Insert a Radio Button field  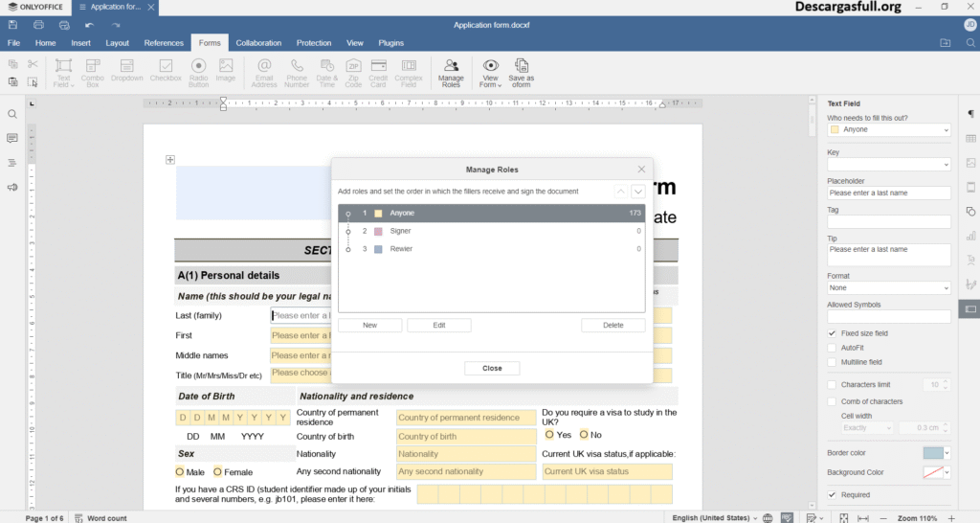pyautogui.click(x=198, y=72)
